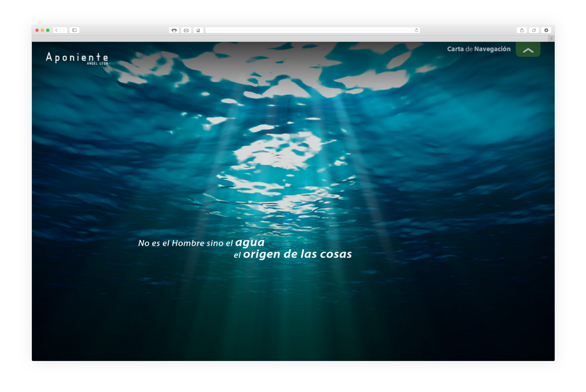Expand the green chevron navigation button

(528, 49)
